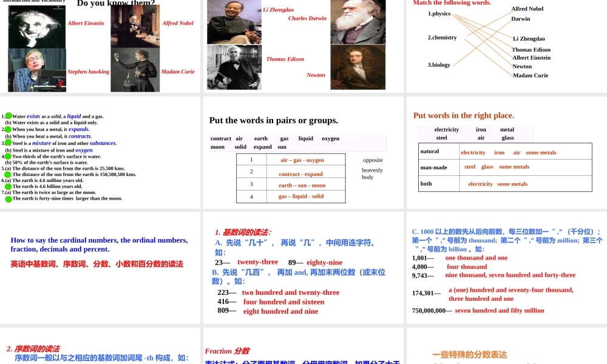Click the red Chinese subtitle '英语中基数词、序数词…的读法'
This screenshot has height=364, width=607.
(x=97, y=264)
